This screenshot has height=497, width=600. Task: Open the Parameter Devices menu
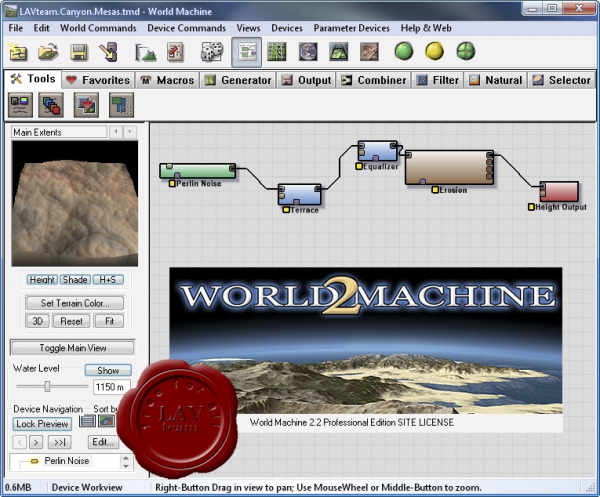(351, 28)
